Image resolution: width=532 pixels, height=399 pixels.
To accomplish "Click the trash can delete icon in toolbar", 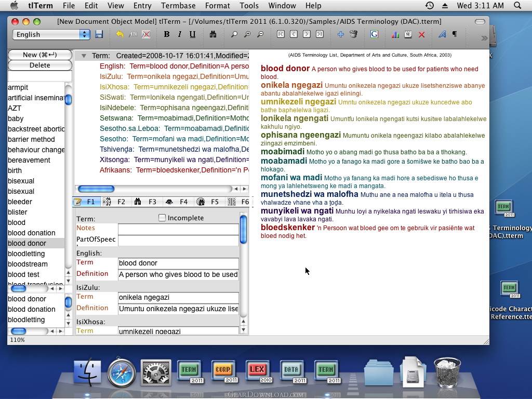I will (x=353, y=34).
